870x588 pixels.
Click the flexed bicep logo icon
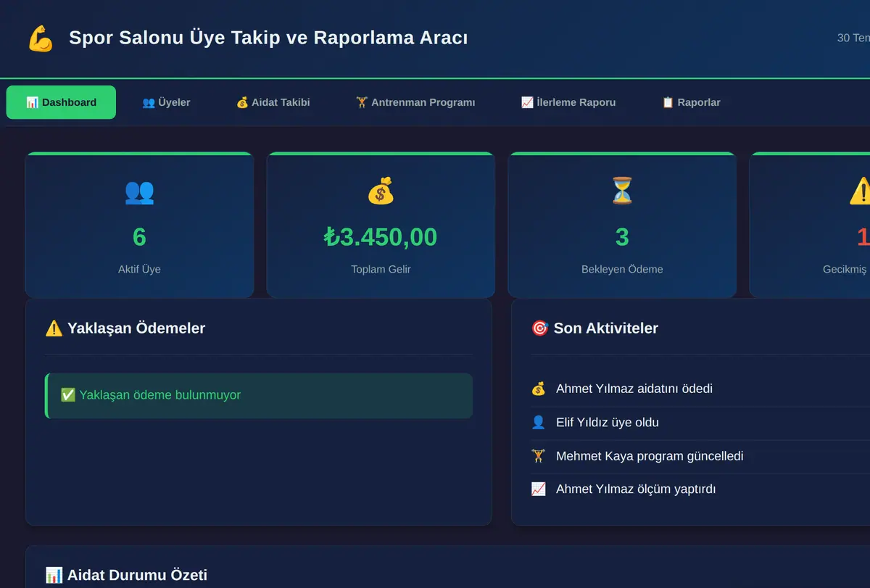pyautogui.click(x=41, y=38)
